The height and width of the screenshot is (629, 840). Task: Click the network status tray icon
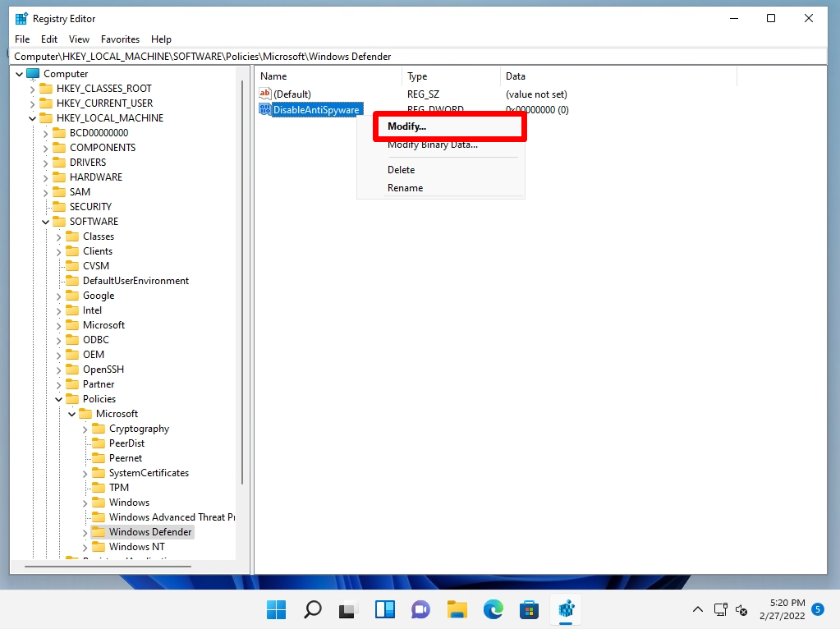[721, 609]
